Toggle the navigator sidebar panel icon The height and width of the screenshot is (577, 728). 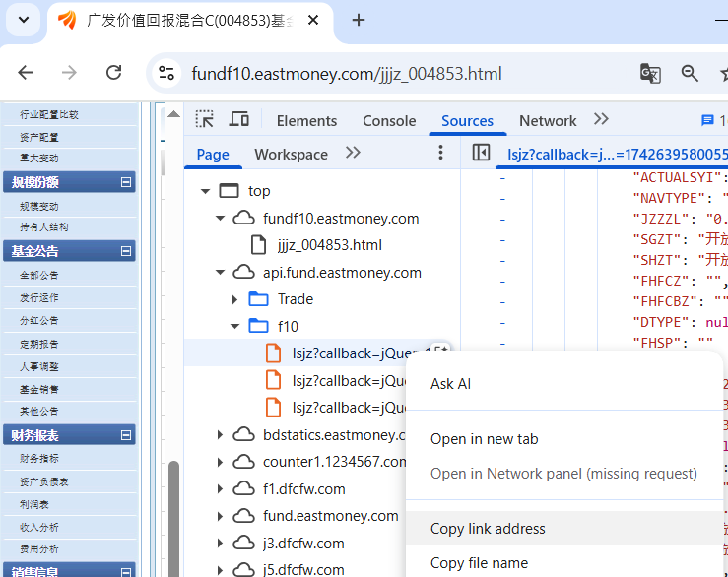(x=481, y=153)
